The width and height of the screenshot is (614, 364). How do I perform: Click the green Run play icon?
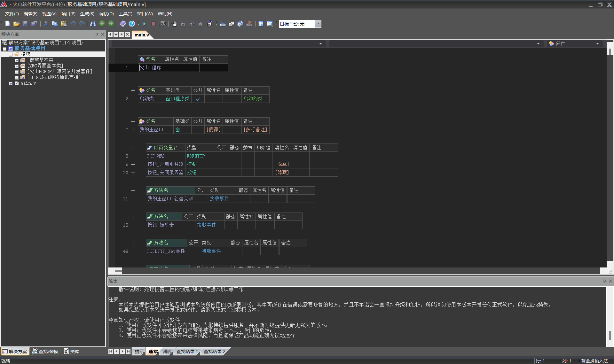pos(145,24)
